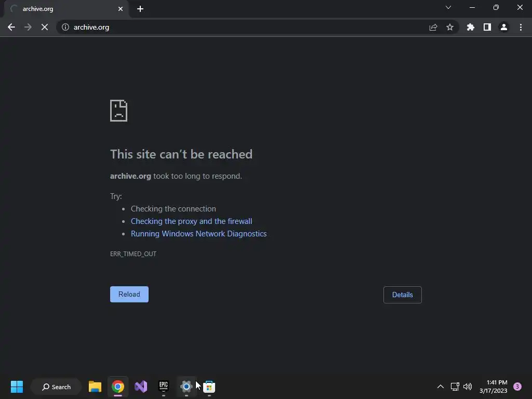The height and width of the screenshot is (399, 532).
Task: Open the Chrome profile menu
Action: [504, 27]
